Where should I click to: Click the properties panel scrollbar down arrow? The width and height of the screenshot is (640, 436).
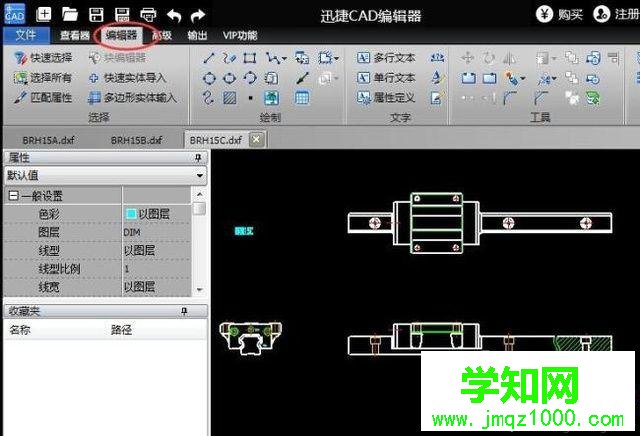tap(200, 289)
